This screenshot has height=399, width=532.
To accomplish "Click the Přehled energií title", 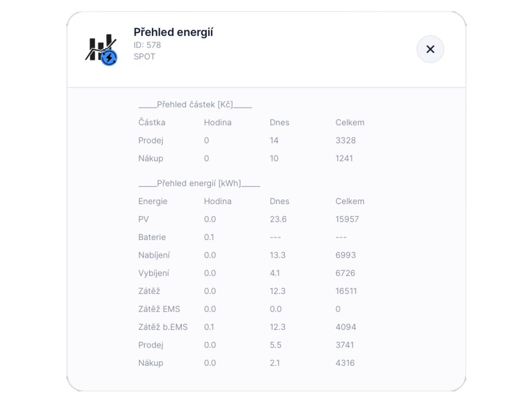I will (x=173, y=32).
